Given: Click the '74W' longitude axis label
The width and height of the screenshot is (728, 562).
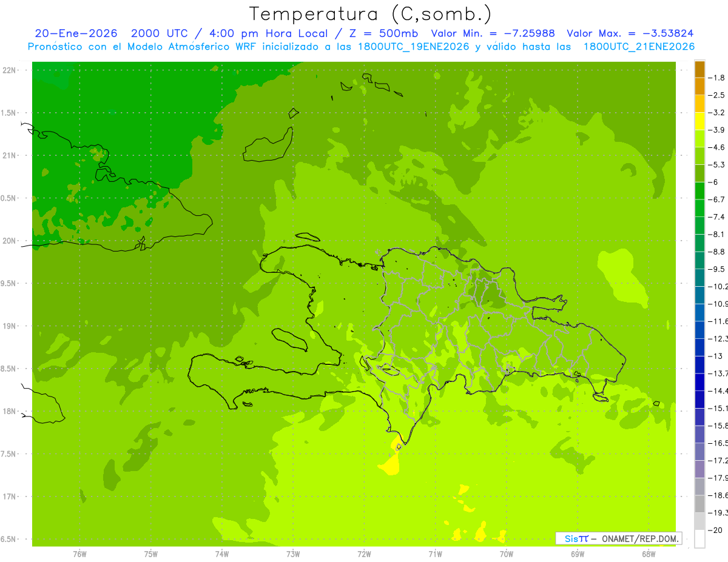Looking at the screenshot, I should [x=221, y=554].
